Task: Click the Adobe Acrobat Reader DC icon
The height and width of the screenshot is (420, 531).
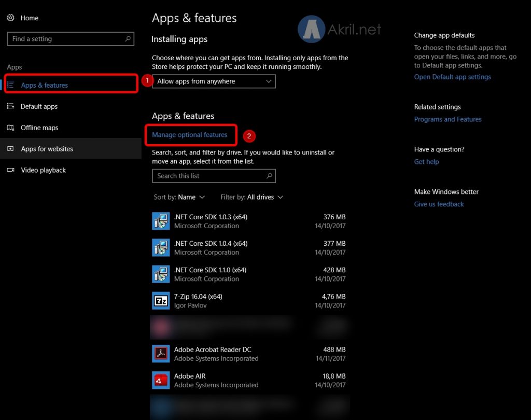Action: coord(161,354)
